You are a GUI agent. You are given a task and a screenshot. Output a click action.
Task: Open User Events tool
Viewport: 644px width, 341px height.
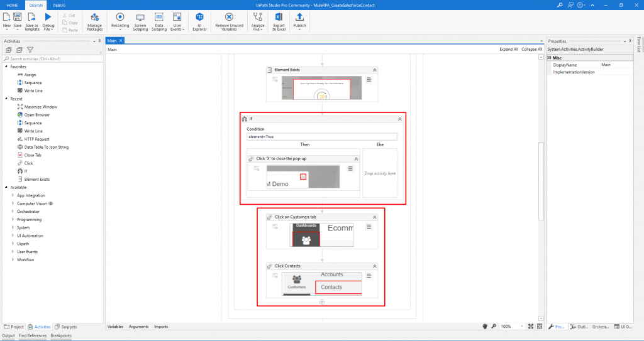(x=177, y=21)
